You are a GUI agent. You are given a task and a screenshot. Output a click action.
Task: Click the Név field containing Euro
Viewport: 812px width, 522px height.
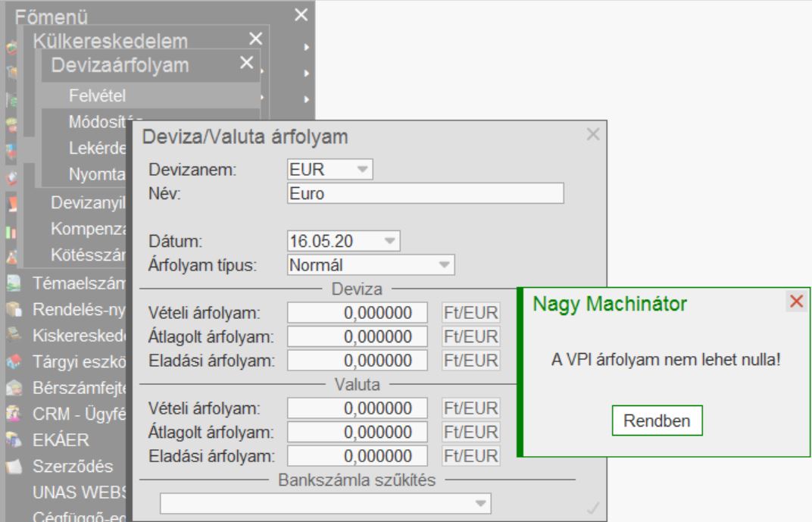click(x=425, y=193)
